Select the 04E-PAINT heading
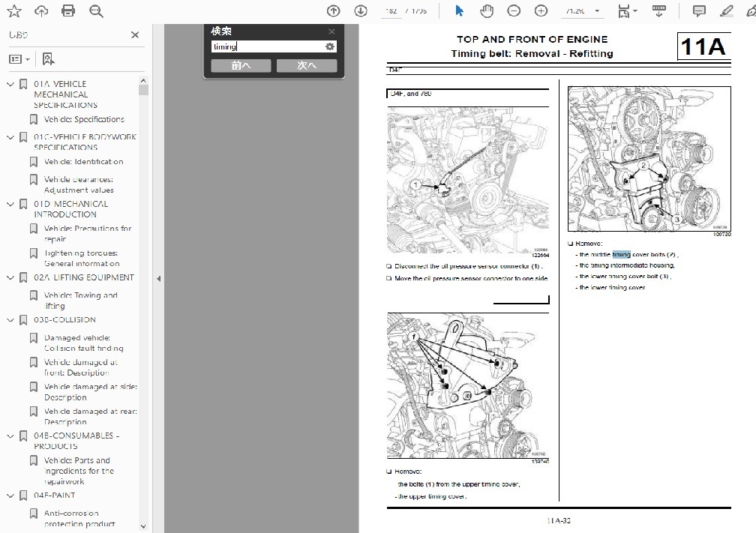This screenshot has width=756, height=533. [x=55, y=496]
